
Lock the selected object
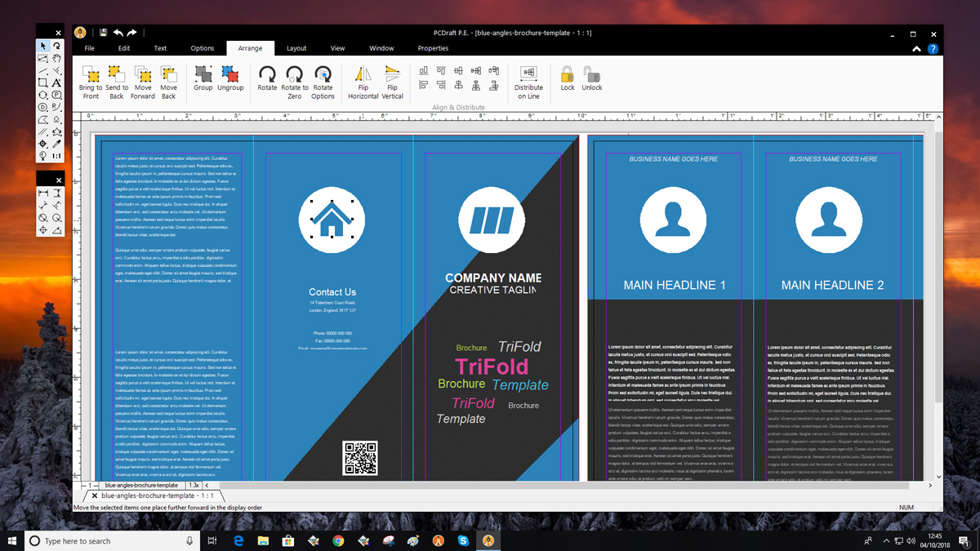pos(567,75)
